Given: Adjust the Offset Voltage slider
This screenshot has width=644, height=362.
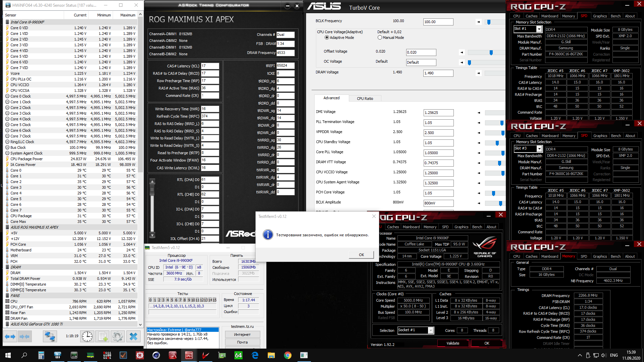Looking at the screenshot, I should [x=491, y=53].
